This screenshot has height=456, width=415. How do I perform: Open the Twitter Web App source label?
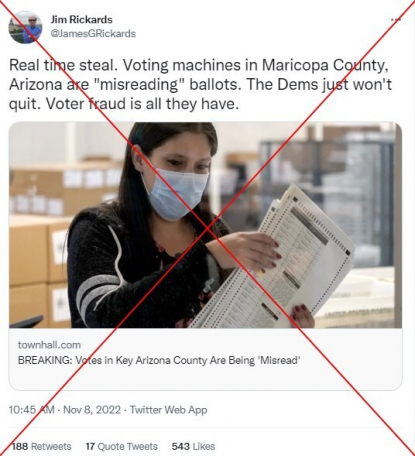pyautogui.click(x=168, y=410)
